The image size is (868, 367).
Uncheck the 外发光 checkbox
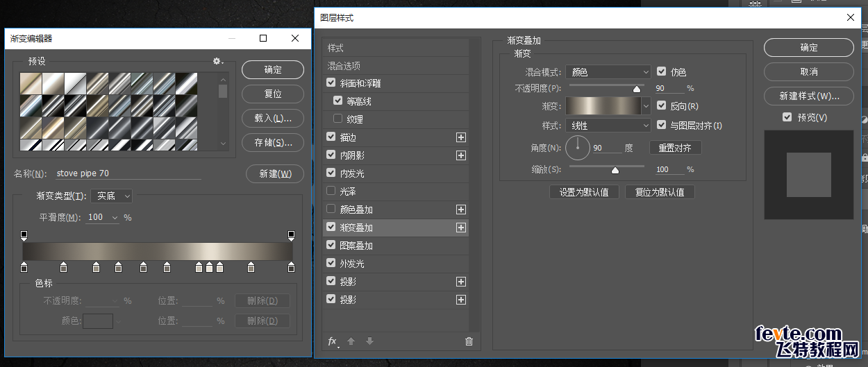click(331, 264)
